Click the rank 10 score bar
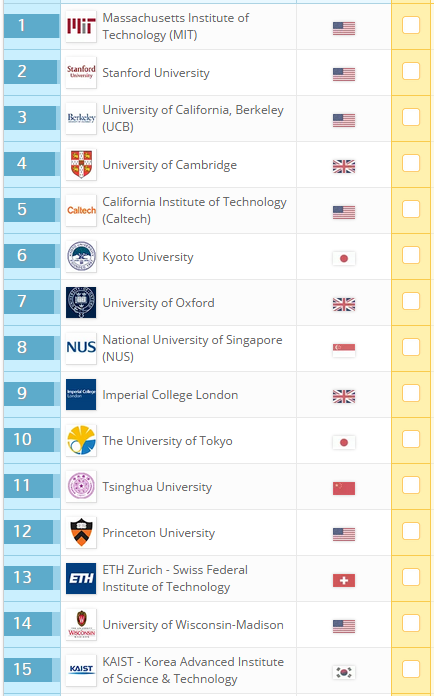The height and width of the screenshot is (696, 434). (x=32, y=439)
